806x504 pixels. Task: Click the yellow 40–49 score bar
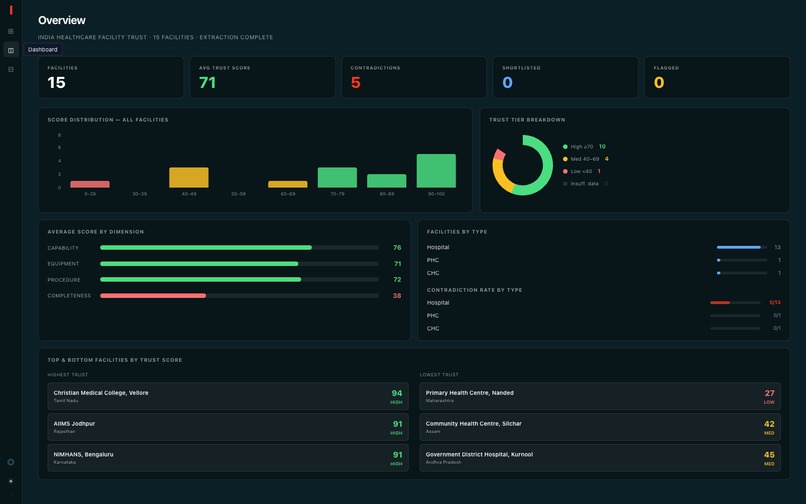[x=189, y=177]
